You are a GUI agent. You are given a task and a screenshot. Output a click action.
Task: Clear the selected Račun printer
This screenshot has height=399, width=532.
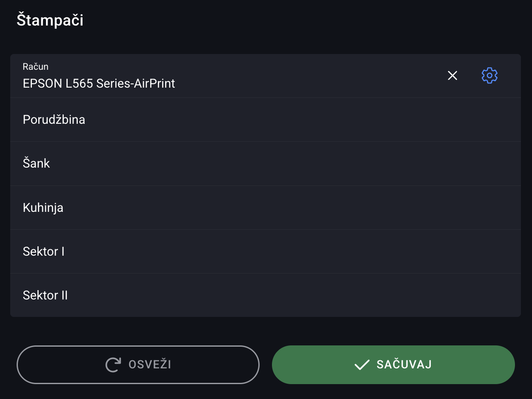(x=452, y=76)
